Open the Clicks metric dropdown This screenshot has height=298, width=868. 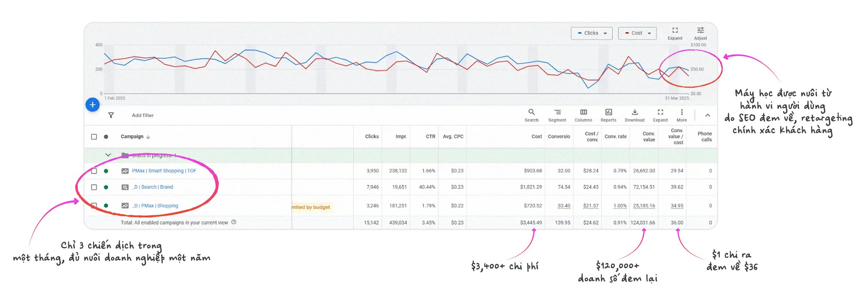[592, 33]
